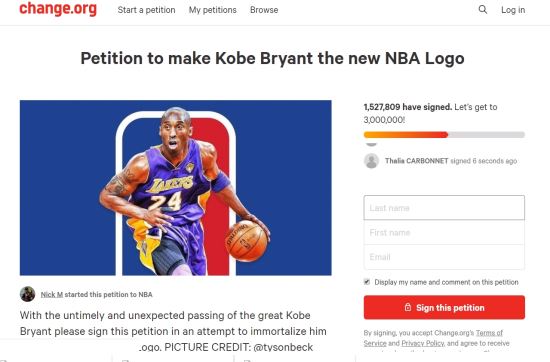Toggle display my name and comment checkbox

[367, 282]
